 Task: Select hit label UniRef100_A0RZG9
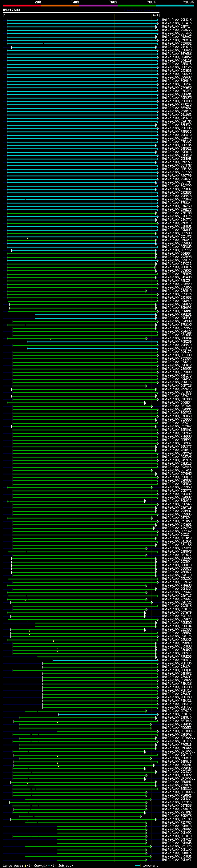(176, 342)
